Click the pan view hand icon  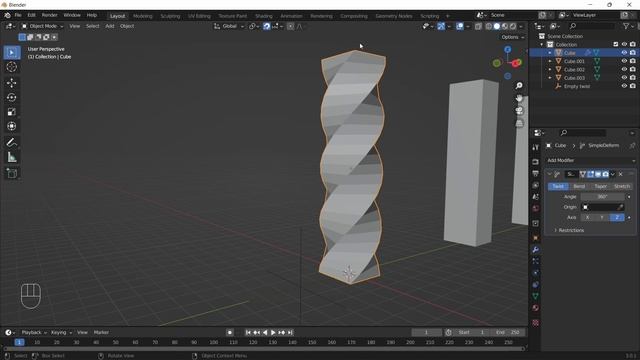coord(519,98)
